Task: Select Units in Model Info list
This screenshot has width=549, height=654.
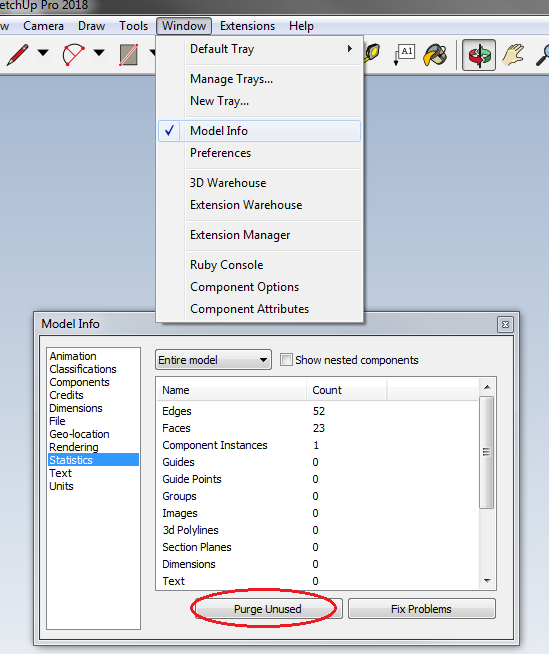Action: (x=93, y=486)
